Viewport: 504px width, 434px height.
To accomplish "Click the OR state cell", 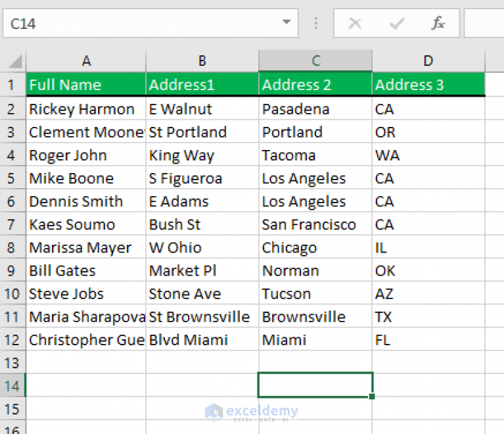I will 428,132.
